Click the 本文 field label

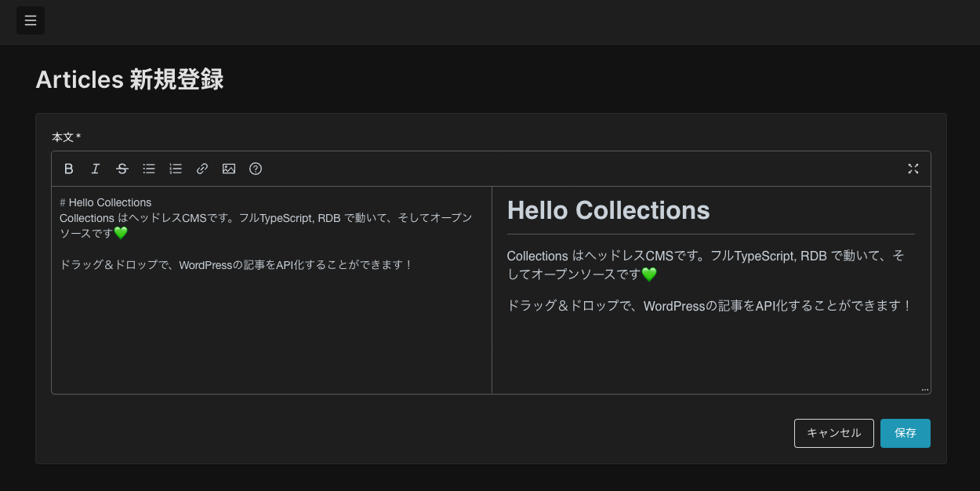coord(63,136)
